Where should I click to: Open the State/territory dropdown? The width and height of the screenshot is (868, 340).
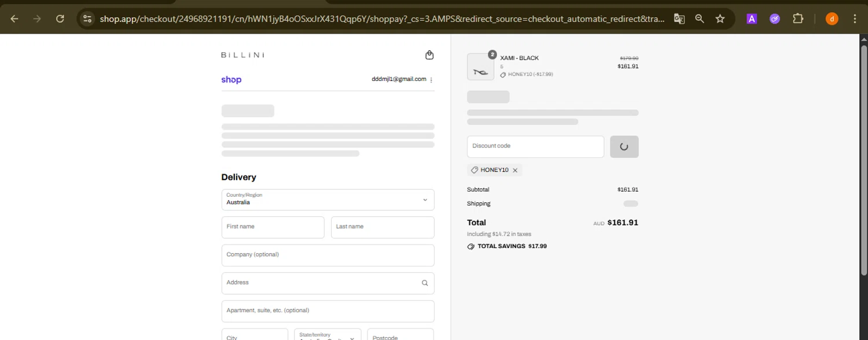[x=328, y=334]
